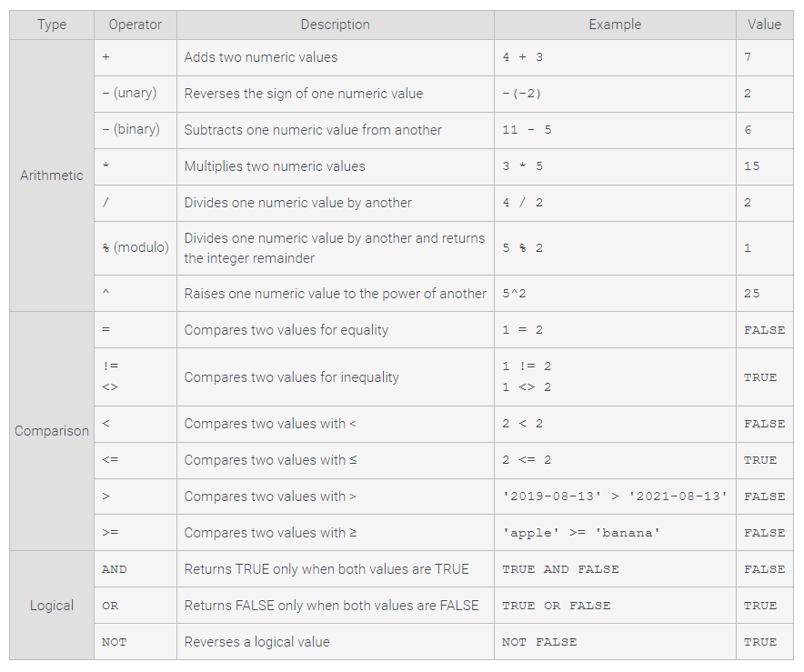Click the Value column header

764,25
